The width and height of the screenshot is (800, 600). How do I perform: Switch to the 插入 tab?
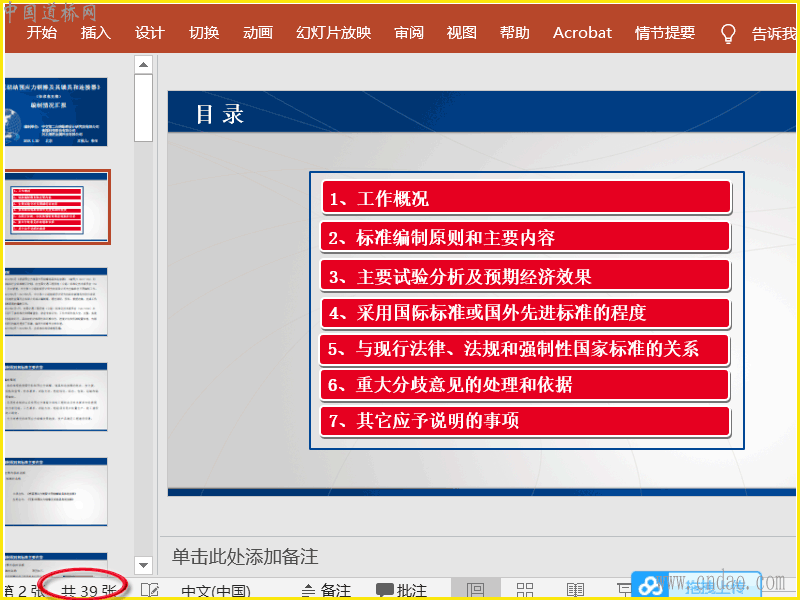tap(95, 33)
